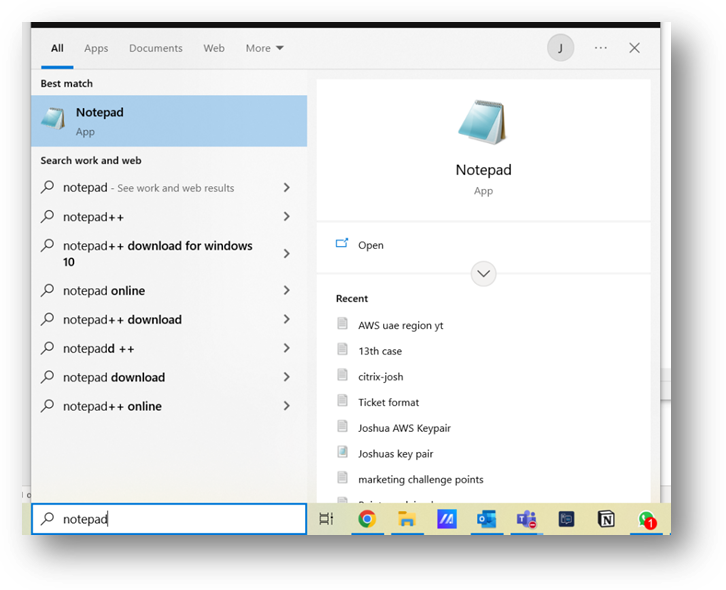
Task: Click Open to launch Notepad
Action: (483, 245)
